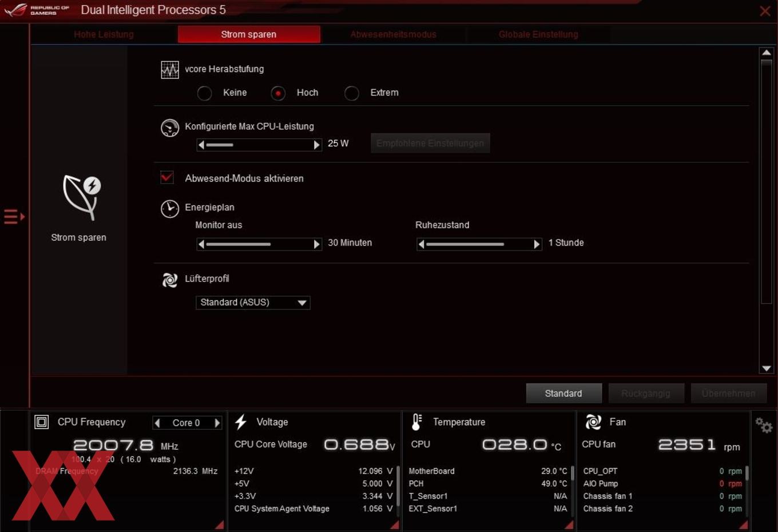This screenshot has height=532, width=778.
Task: Click the Ruhezustand slider track
Action: tap(479, 245)
